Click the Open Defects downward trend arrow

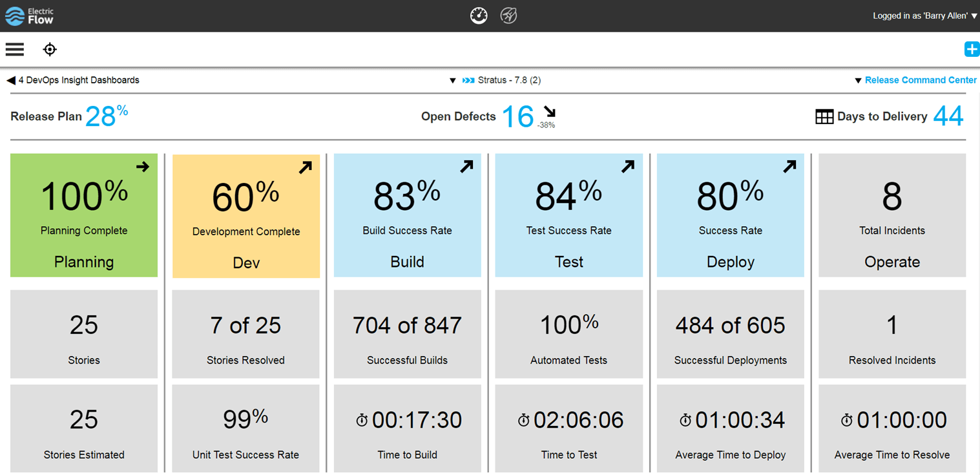click(549, 112)
